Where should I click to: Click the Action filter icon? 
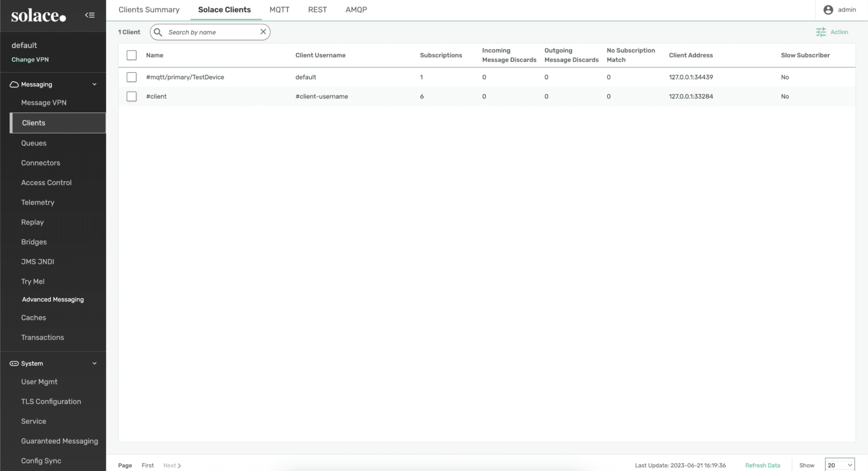click(821, 32)
